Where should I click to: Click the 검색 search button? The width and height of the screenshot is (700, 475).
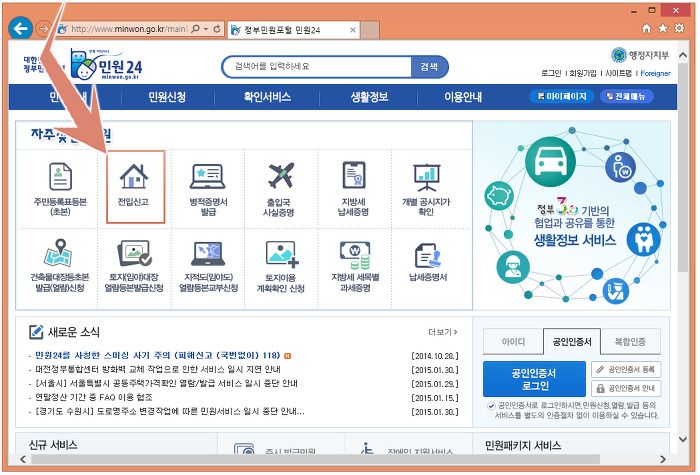[429, 67]
